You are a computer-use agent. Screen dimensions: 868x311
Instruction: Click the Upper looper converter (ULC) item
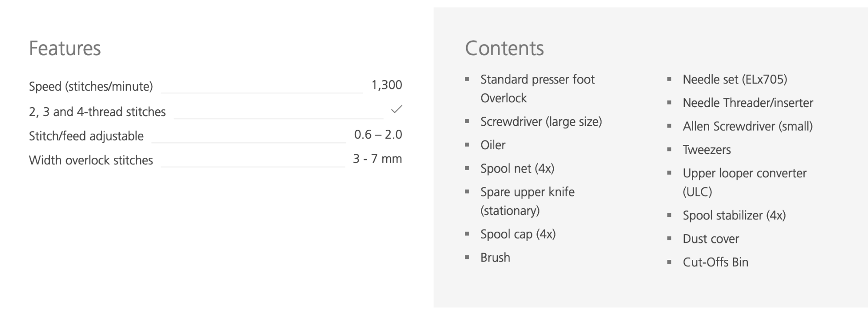coord(744,182)
